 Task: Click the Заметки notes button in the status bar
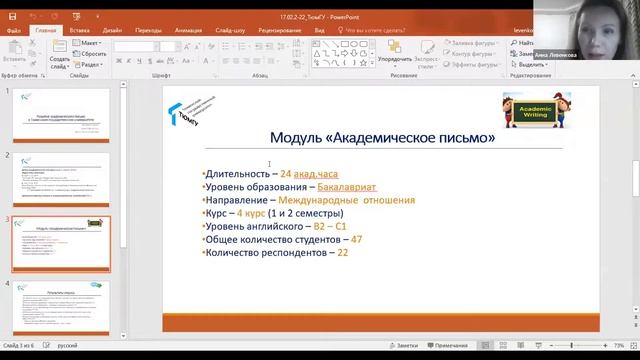404,345
